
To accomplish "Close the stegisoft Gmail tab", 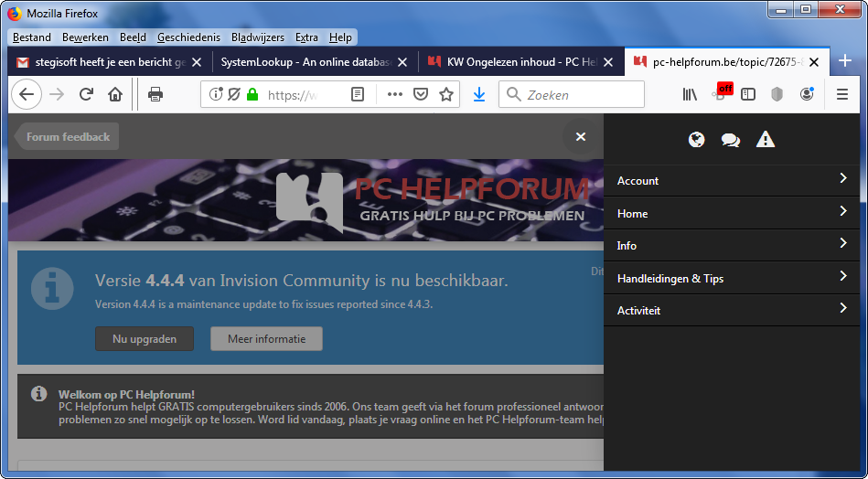I will coord(197,62).
